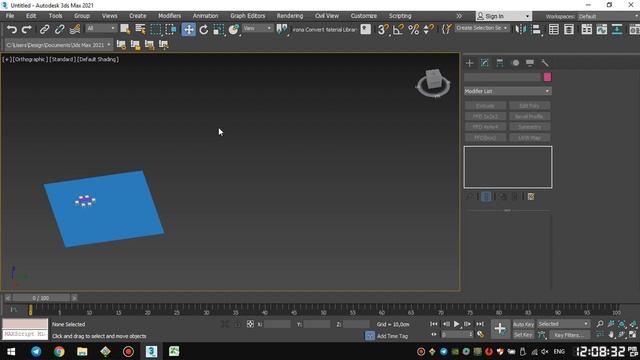Image resolution: width=640 pixels, height=360 pixels.
Task: Switch to Modify command panel tab
Action: coord(484,63)
